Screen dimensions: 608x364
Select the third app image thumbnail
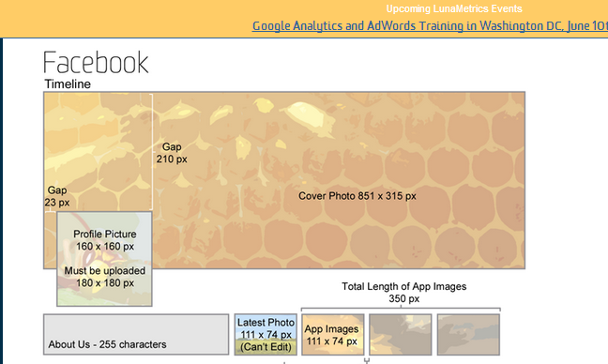pos(468,335)
